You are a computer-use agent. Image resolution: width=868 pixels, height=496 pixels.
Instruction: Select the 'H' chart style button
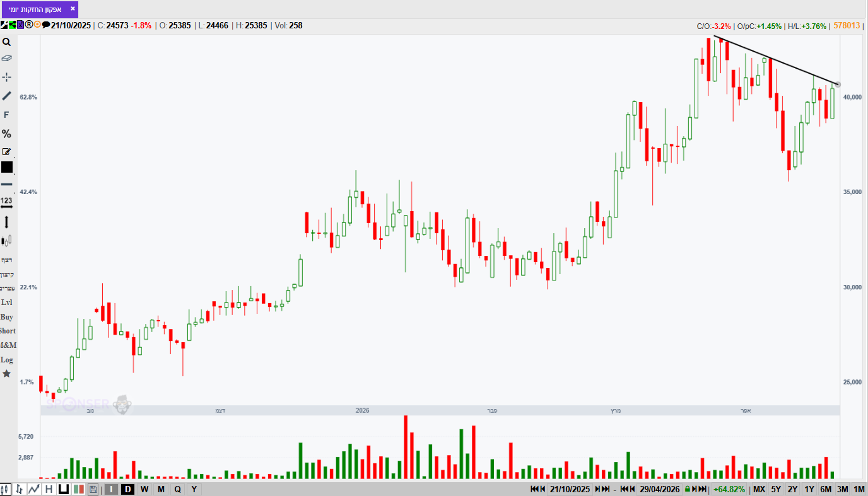coord(49,489)
